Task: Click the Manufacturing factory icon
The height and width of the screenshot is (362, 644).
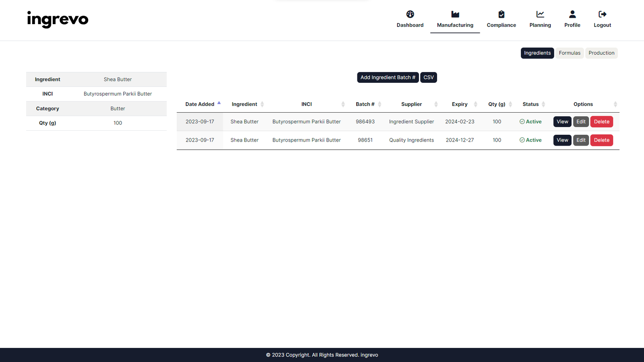Action: click(455, 14)
